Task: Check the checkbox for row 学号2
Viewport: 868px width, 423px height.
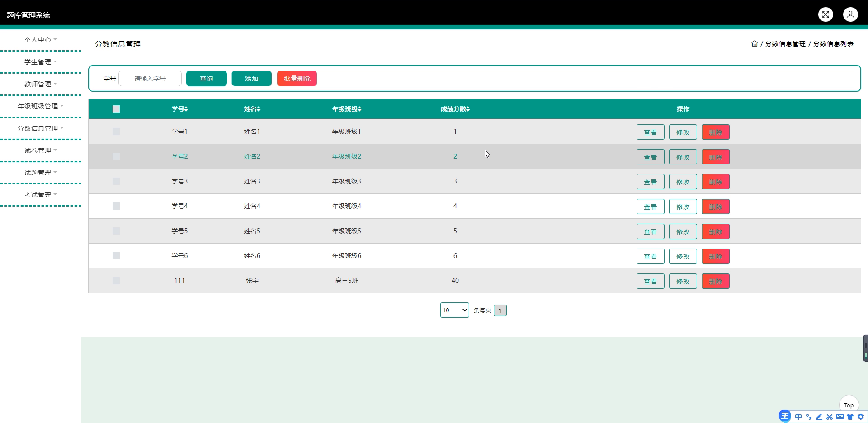Action: [116, 156]
